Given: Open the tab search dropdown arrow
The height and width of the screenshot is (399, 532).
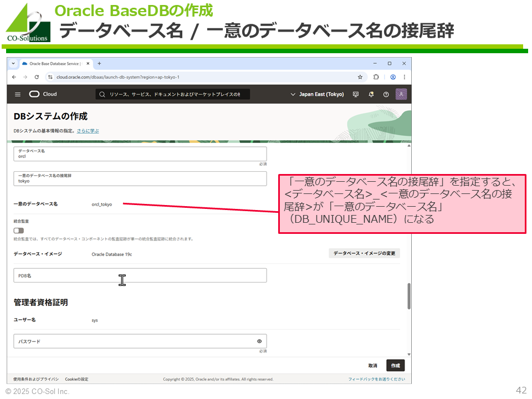Looking at the screenshot, I should [13, 63].
